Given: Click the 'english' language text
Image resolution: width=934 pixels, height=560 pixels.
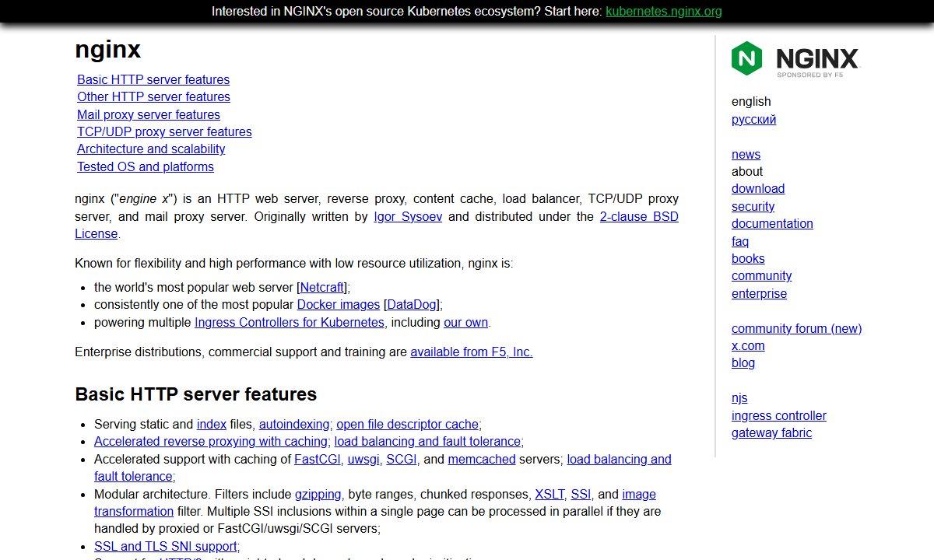Looking at the screenshot, I should pyautogui.click(x=751, y=101).
